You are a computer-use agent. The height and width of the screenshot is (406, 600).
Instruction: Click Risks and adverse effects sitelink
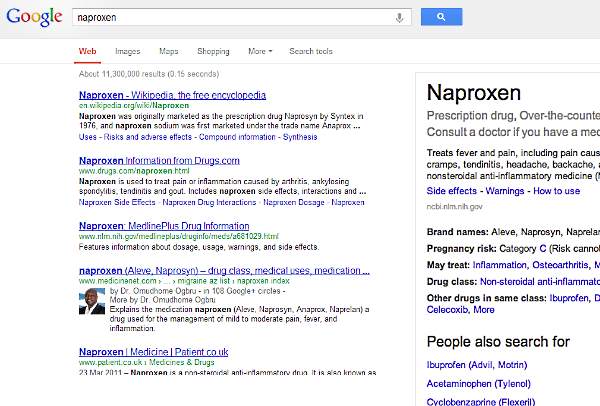148,137
